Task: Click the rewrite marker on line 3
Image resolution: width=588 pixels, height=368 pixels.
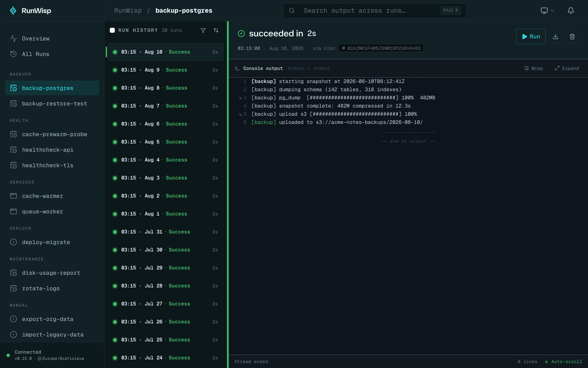Action: pyautogui.click(x=241, y=98)
